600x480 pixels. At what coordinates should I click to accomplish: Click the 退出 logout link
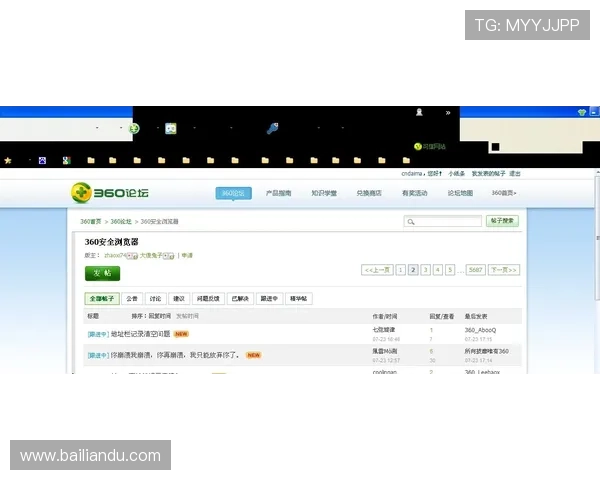(x=515, y=174)
